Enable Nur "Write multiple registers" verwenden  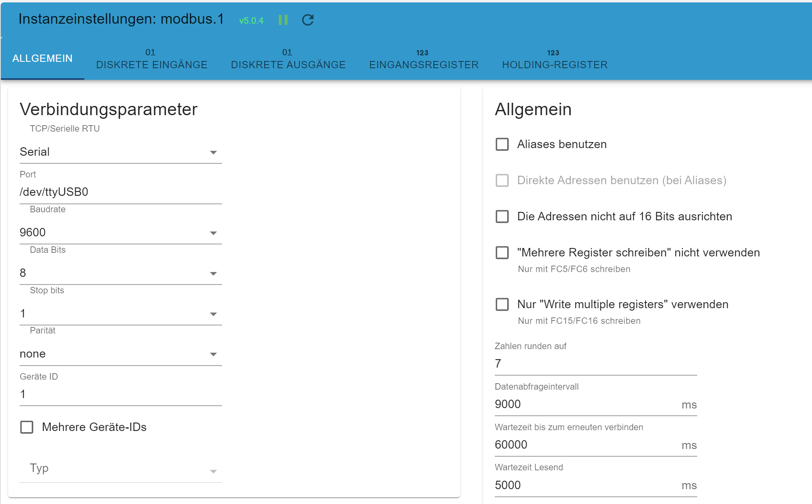pyautogui.click(x=502, y=305)
